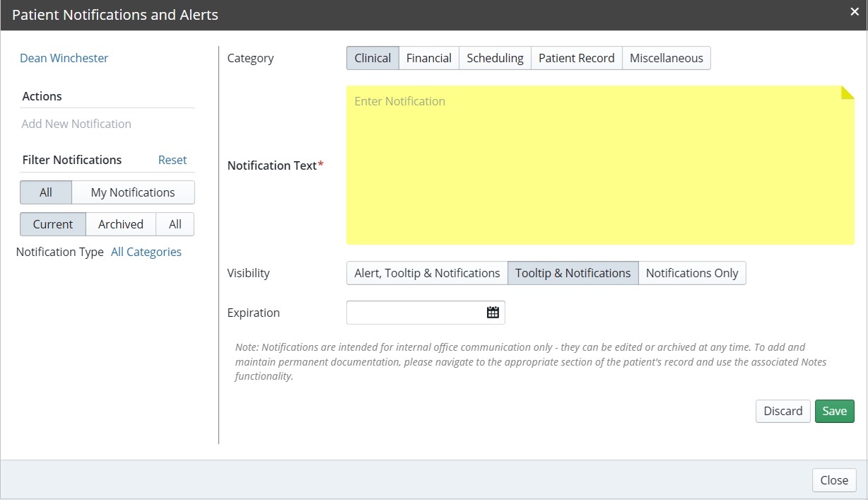Click the folded corner of the yellow note
Screen dimensions: 868x500
pos(848,93)
